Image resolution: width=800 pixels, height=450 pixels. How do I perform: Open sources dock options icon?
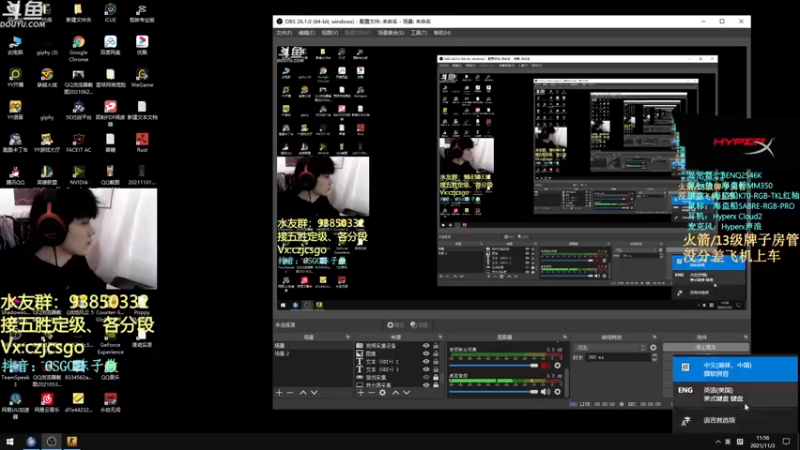pyautogui.click(x=439, y=337)
